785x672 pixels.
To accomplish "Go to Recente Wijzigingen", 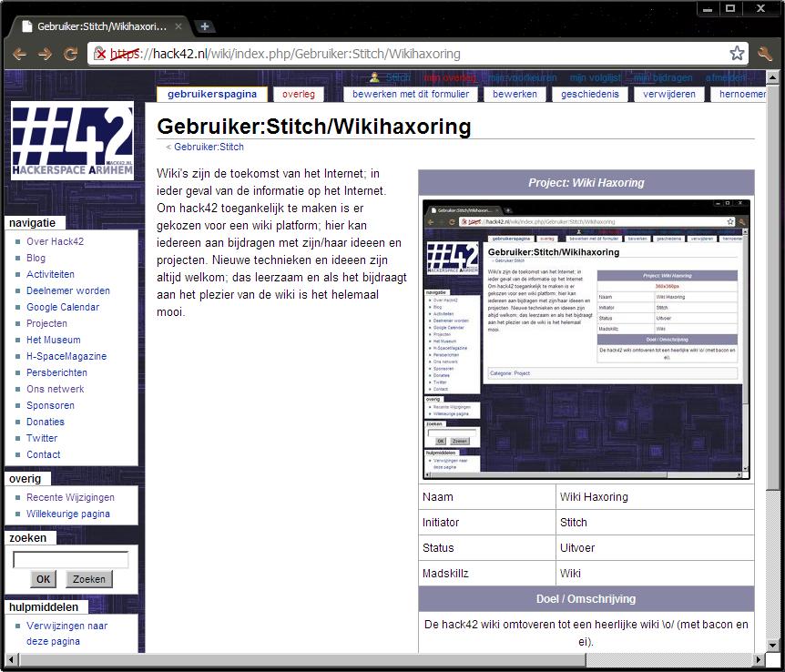I will pyautogui.click(x=70, y=497).
